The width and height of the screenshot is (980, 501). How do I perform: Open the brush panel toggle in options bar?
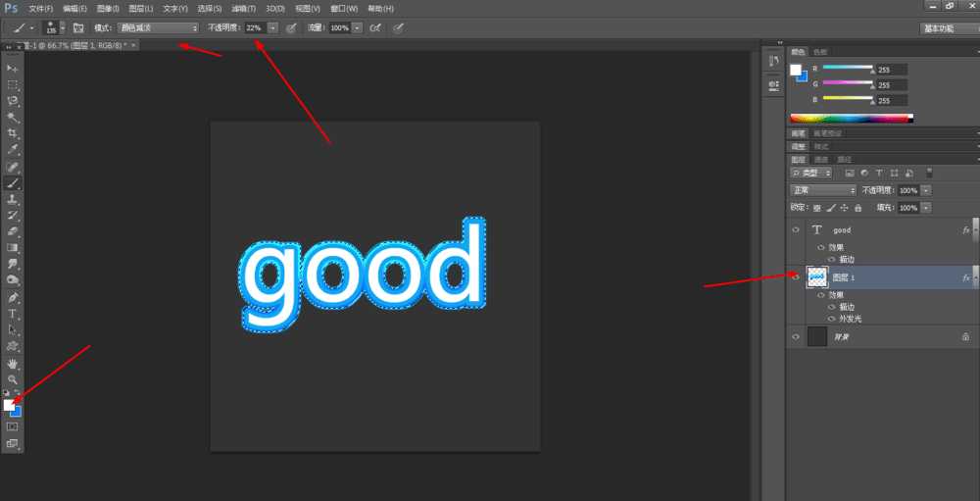pyautogui.click(x=78, y=28)
